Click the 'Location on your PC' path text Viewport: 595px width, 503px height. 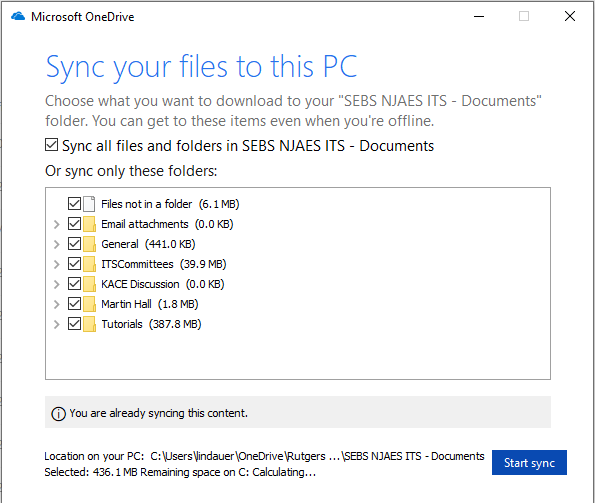[x=264, y=456]
